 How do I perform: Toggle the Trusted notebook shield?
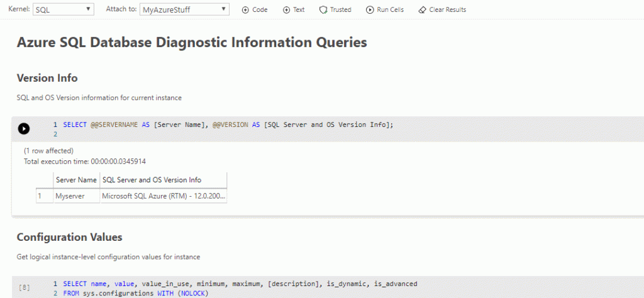pos(335,10)
